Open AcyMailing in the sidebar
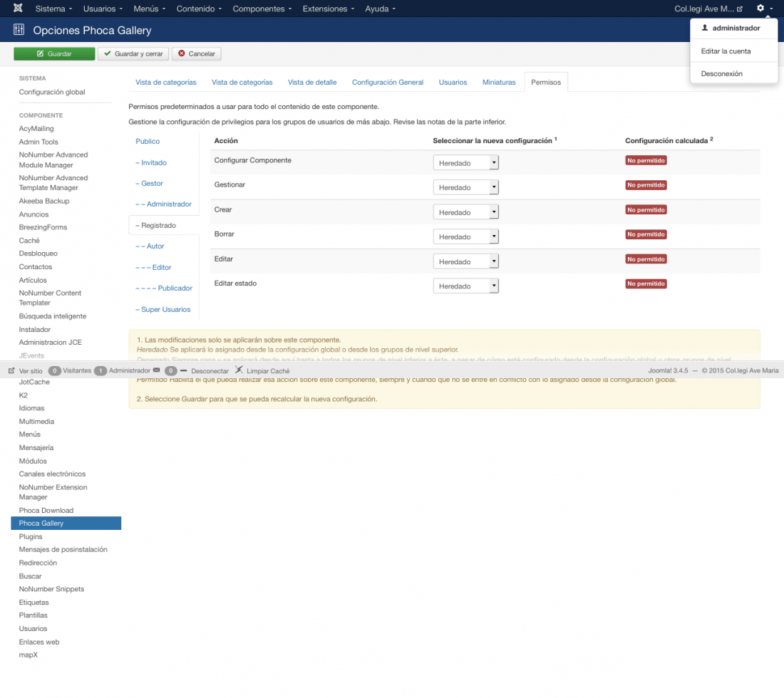Screen dimensions: 784x698 pos(36,128)
